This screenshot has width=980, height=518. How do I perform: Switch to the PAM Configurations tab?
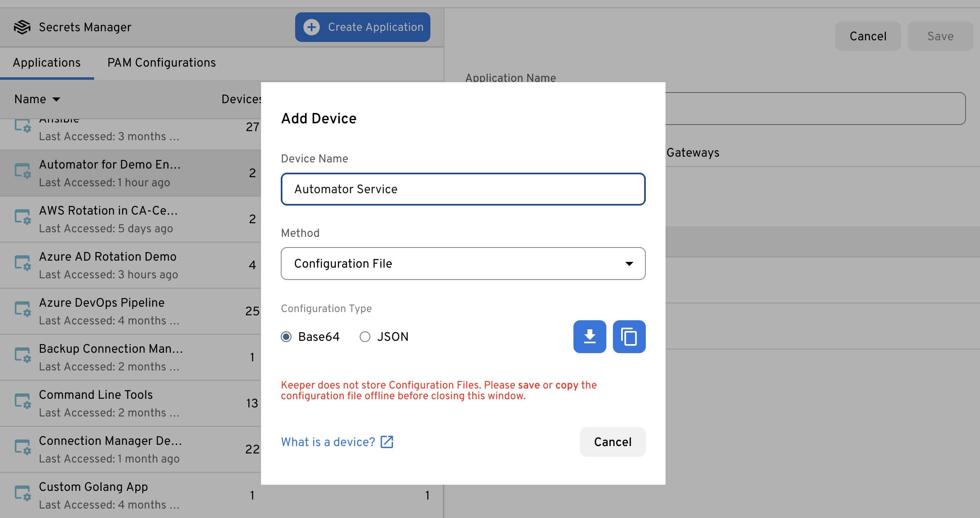click(161, 62)
